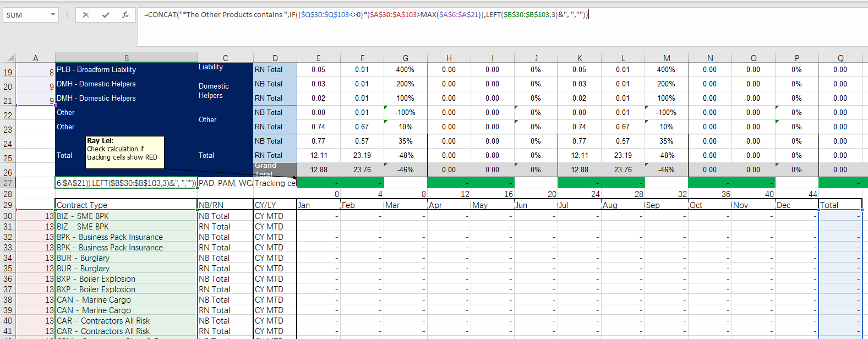Click the 'Dec' month header cell
This screenshot has height=339, width=868.
tap(797, 205)
